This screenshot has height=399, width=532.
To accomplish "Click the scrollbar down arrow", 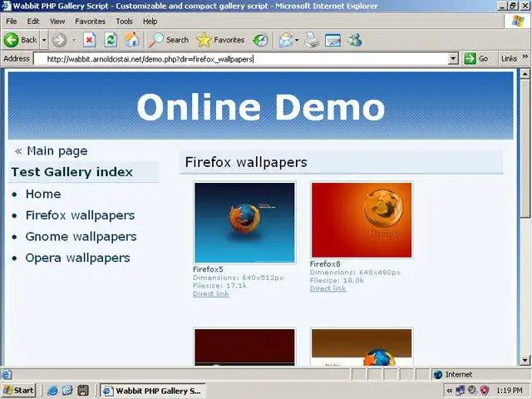I will coord(525,360).
